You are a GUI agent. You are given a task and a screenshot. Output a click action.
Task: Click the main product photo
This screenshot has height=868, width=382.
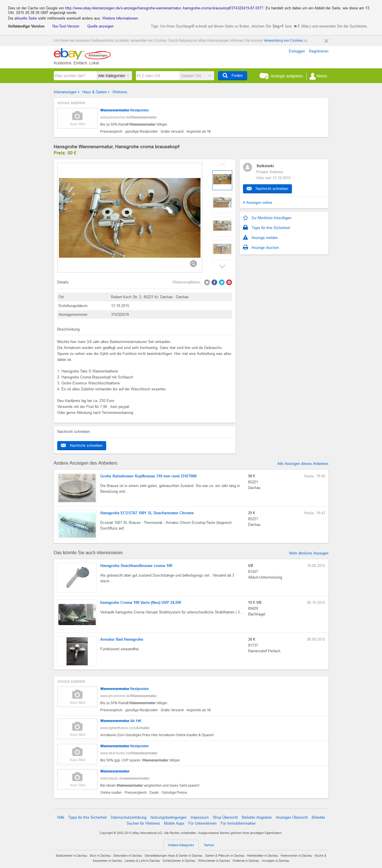130,218
